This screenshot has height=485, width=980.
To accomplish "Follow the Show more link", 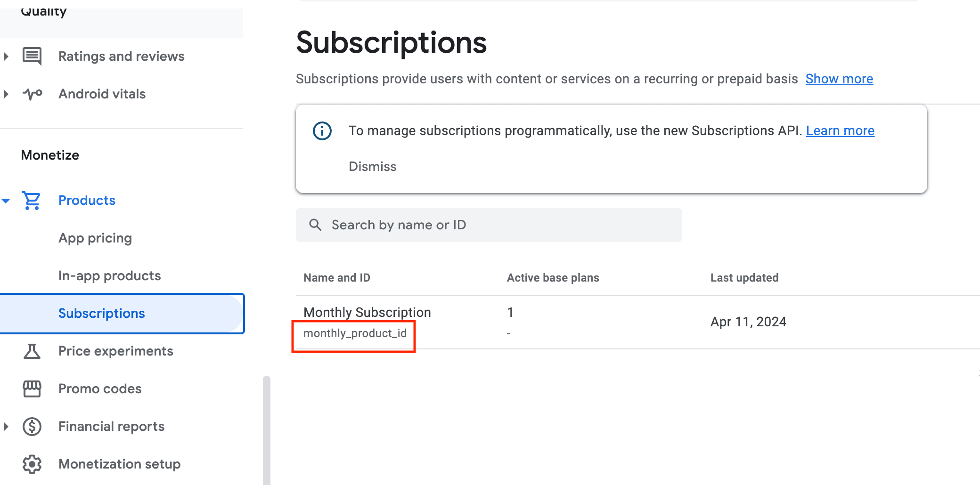I will coord(839,79).
